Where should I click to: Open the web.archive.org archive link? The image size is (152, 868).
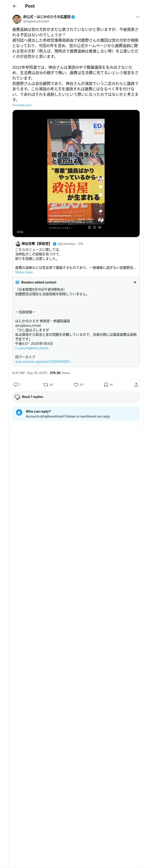43,362
